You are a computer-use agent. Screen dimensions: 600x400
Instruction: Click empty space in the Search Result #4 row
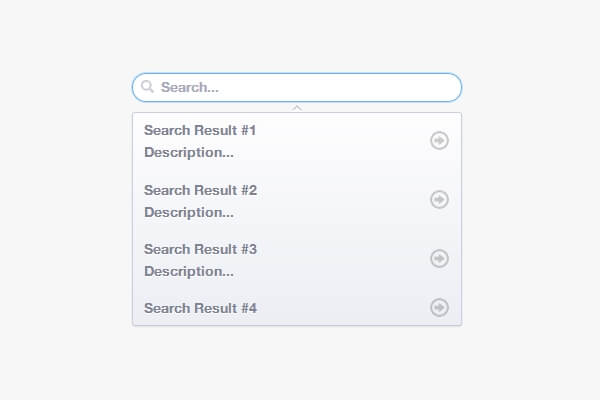340,308
